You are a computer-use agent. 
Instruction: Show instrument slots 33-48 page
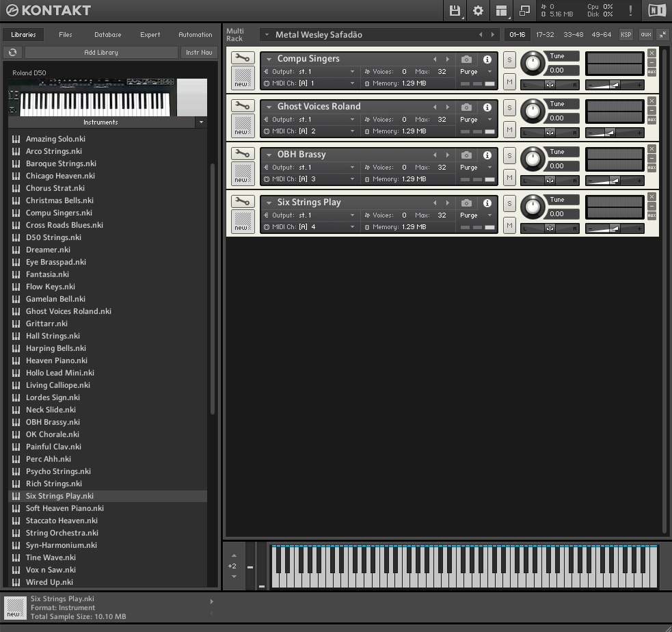[574, 35]
